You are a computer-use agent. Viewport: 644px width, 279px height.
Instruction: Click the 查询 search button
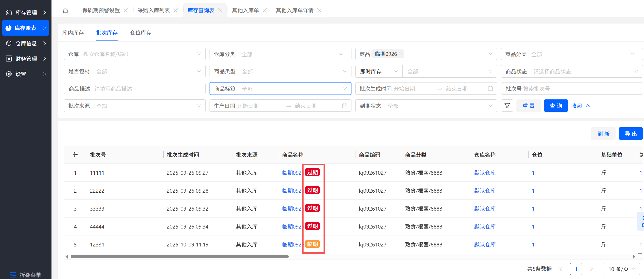click(556, 106)
